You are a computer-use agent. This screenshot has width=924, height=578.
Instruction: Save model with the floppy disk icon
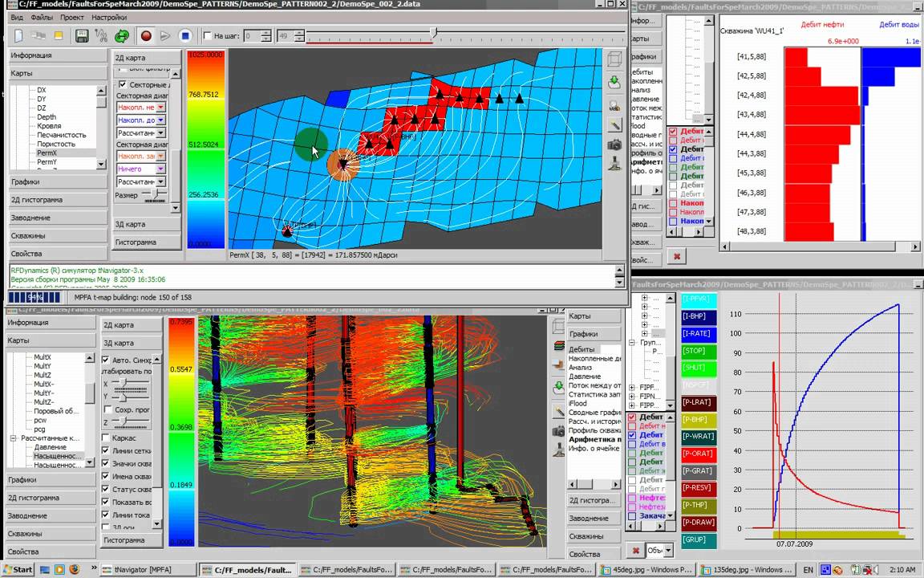click(x=82, y=36)
